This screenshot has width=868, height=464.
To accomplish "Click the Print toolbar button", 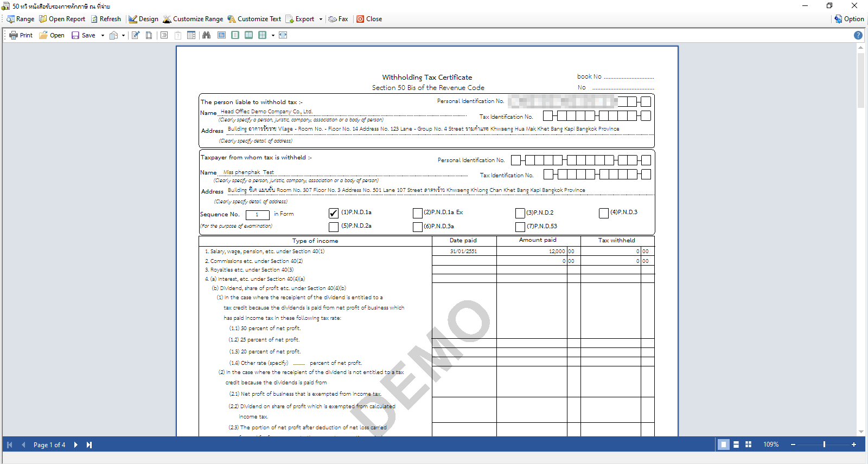I will (21, 35).
